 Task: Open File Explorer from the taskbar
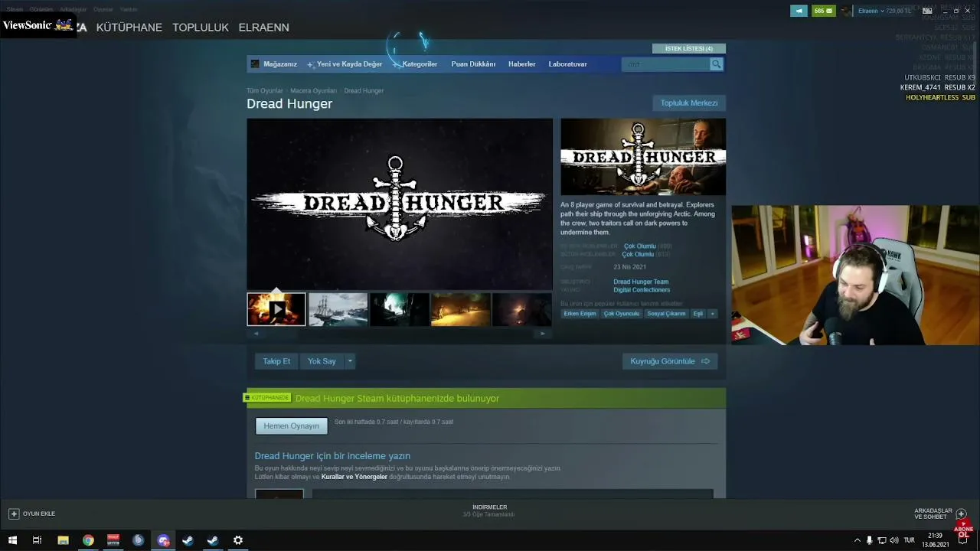click(x=63, y=540)
